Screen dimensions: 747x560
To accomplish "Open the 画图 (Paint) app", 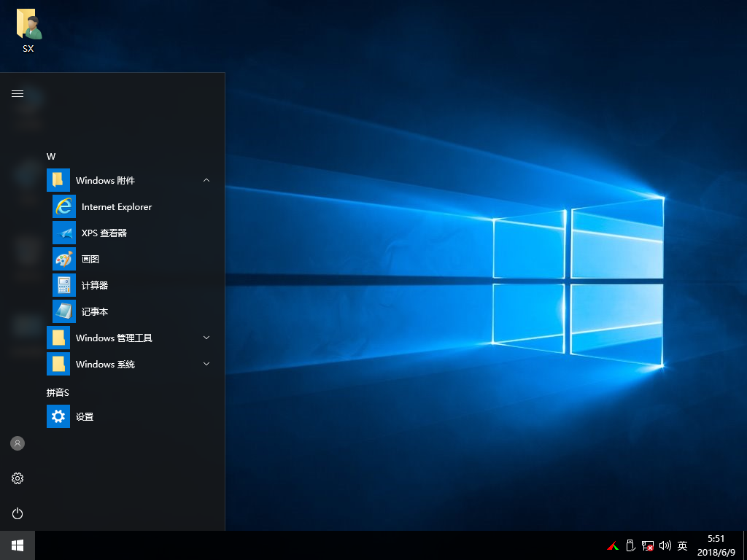I will pyautogui.click(x=90, y=260).
